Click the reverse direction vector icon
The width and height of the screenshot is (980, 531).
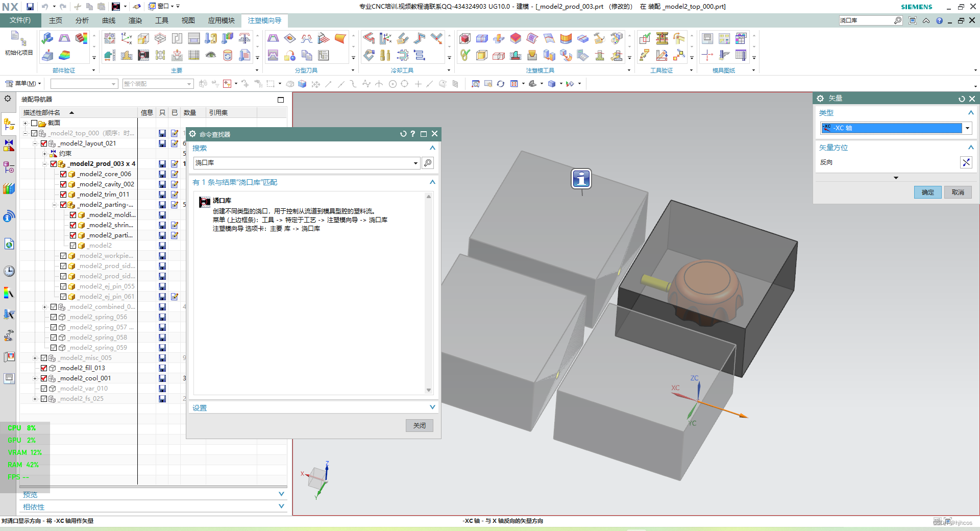coord(966,162)
